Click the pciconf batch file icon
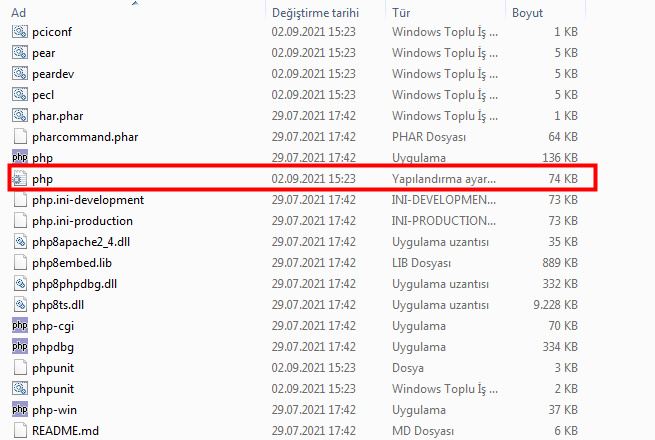 [20, 32]
